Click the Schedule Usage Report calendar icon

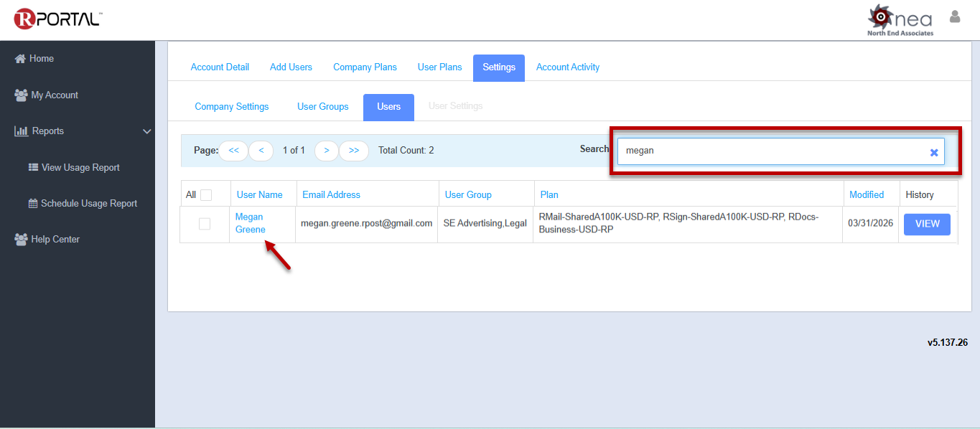pos(33,204)
